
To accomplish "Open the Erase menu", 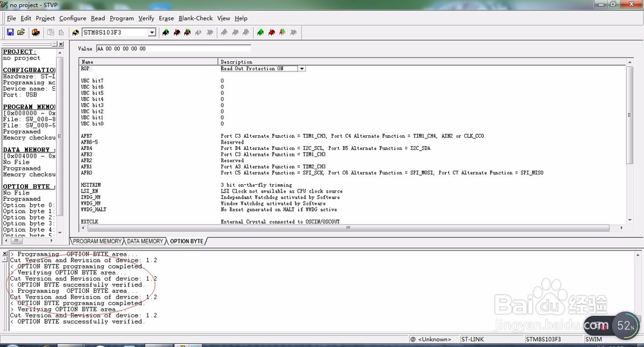I will (x=166, y=18).
